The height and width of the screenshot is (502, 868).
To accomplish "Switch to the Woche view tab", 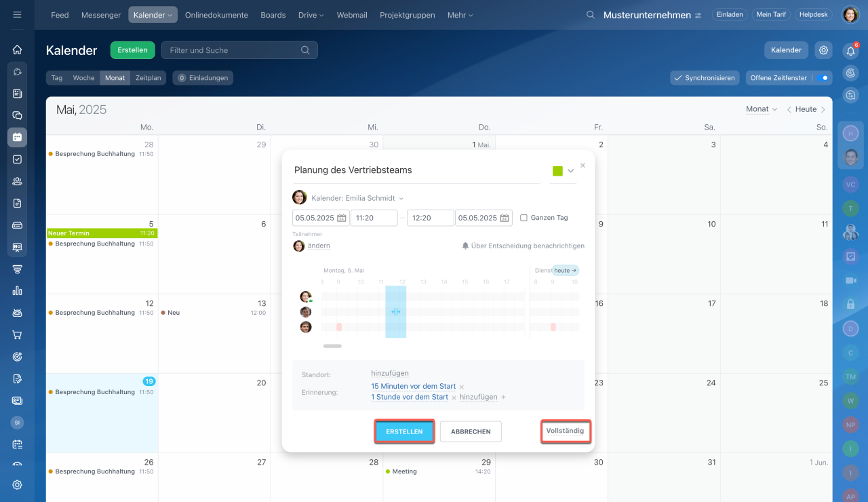I will [83, 78].
